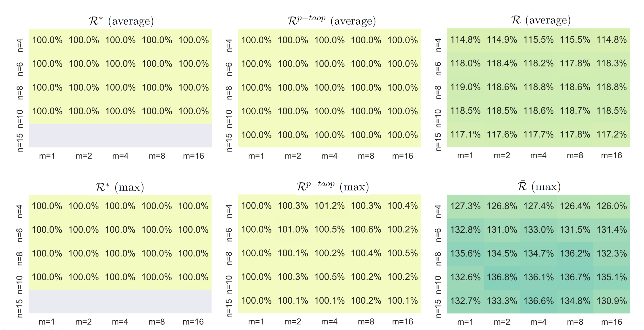Click the R p-taop (max) heatmap title
The height and width of the screenshot is (330, 644).
tap(332, 187)
